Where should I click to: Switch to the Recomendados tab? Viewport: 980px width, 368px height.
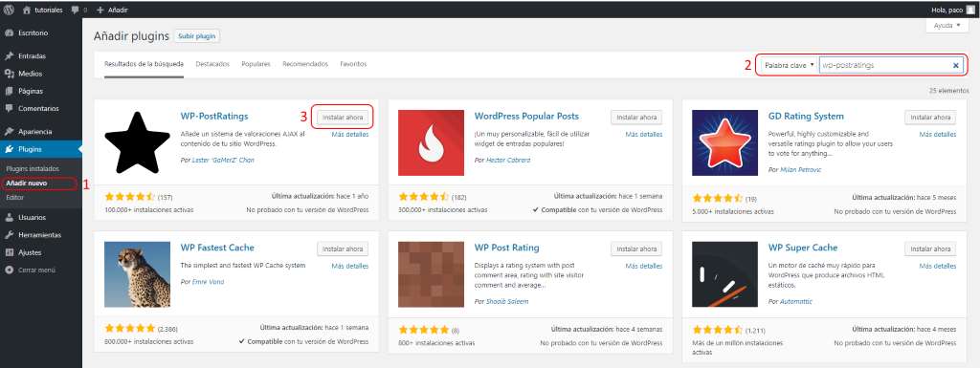(x=305, y=64)
